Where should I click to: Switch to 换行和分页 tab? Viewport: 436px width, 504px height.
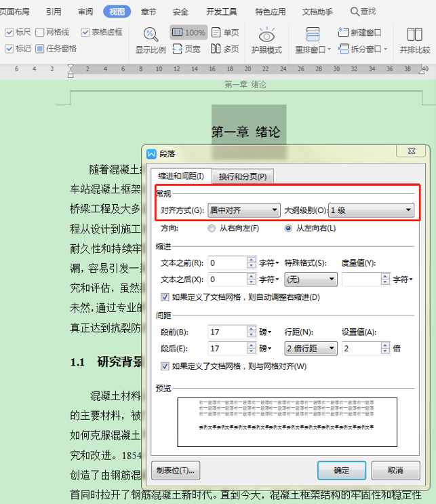[243, 176]
